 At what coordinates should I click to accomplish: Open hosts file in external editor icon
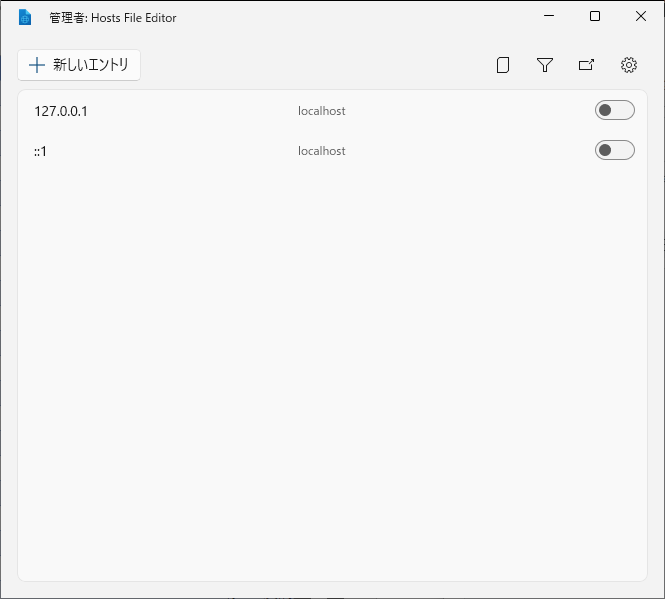click(x=587, y=65)
